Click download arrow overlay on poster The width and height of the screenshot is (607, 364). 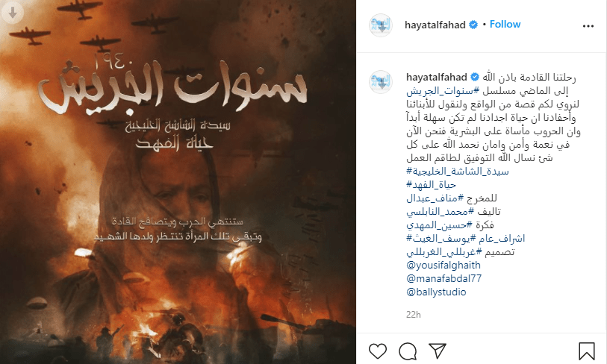13,13
